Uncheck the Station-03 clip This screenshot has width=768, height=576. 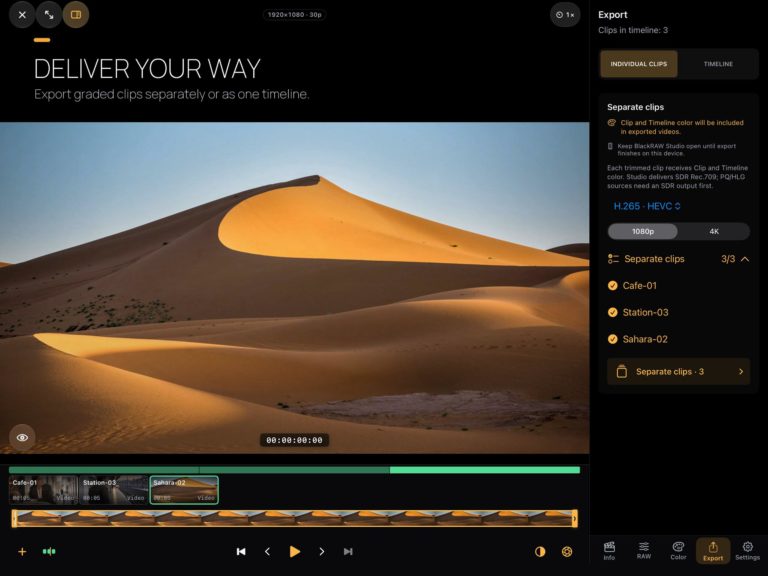612,312
